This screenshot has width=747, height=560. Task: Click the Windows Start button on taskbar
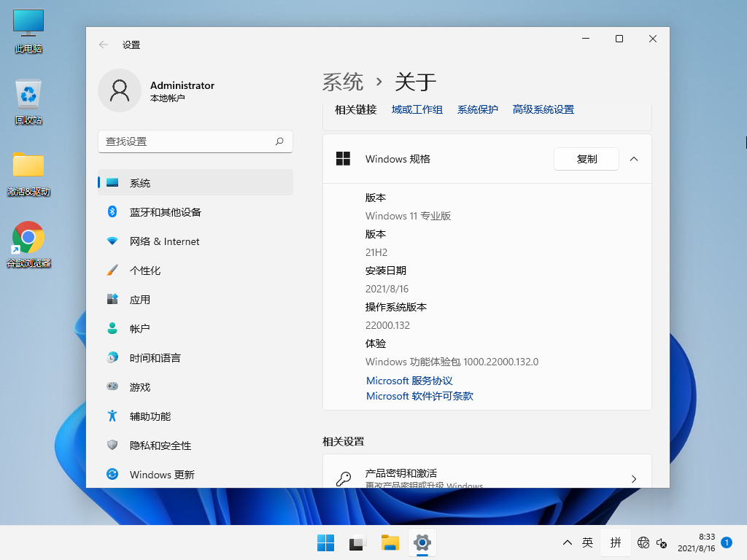[x=325, y=542]
